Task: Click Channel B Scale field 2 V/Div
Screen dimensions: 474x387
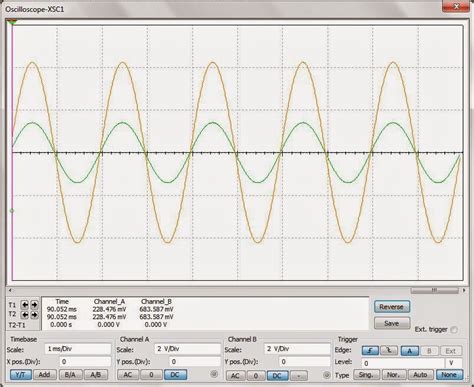Action: tap(297, 349)
